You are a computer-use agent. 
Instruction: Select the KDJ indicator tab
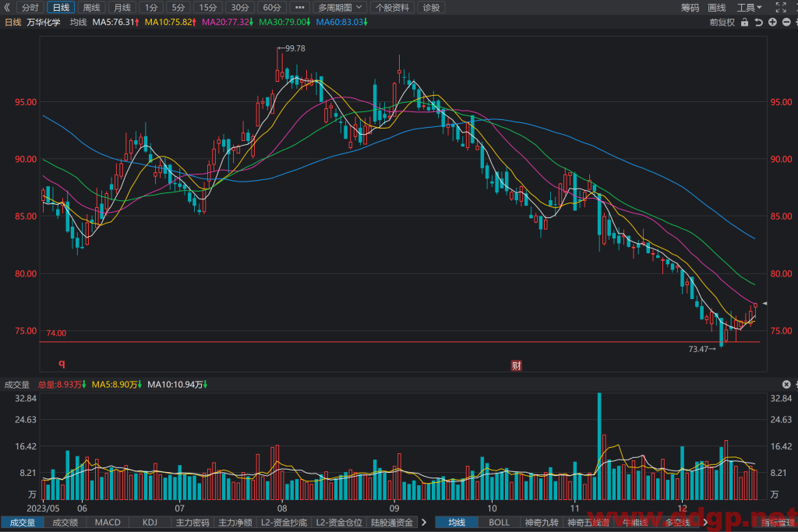click(x=150, y=523)
